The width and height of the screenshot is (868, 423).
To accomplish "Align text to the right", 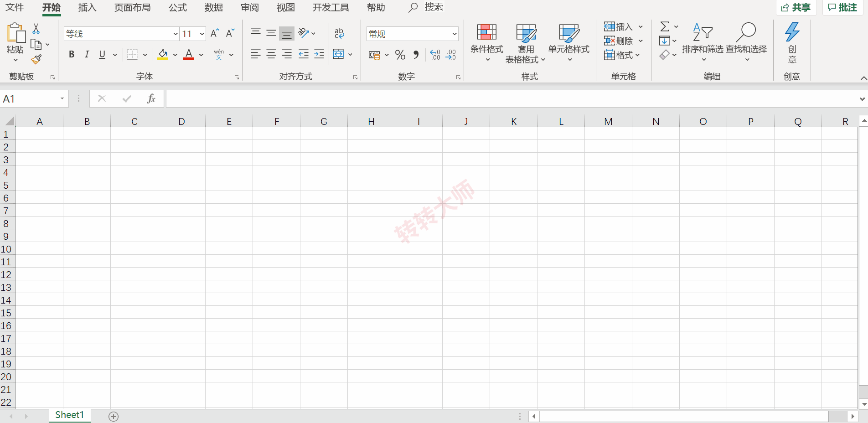I will click(287, 54).
